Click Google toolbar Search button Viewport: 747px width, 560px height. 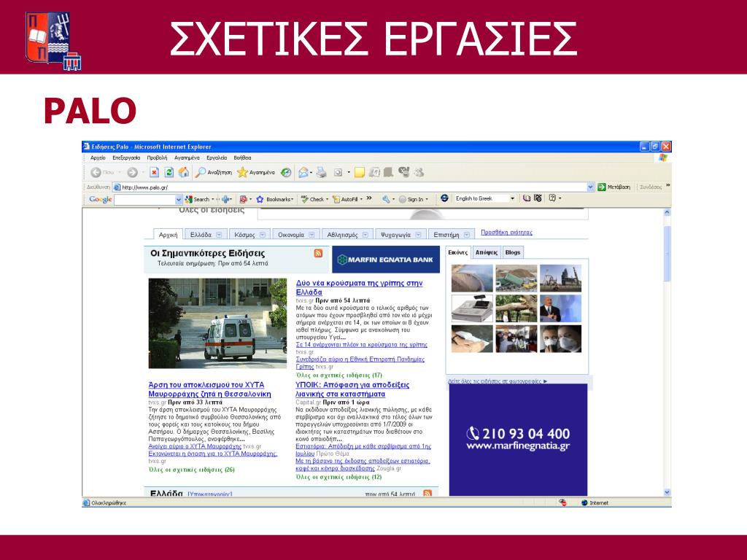pyautogui.click(x=197, y=199)
